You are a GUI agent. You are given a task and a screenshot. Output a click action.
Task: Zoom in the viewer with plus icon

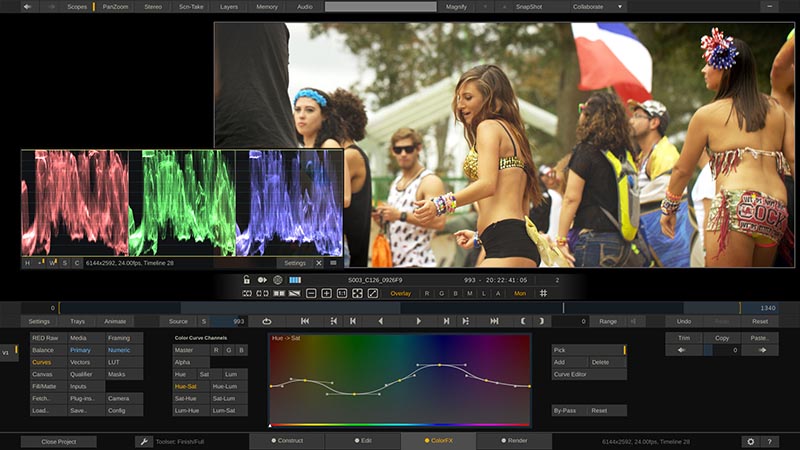(x=326, y=293)
